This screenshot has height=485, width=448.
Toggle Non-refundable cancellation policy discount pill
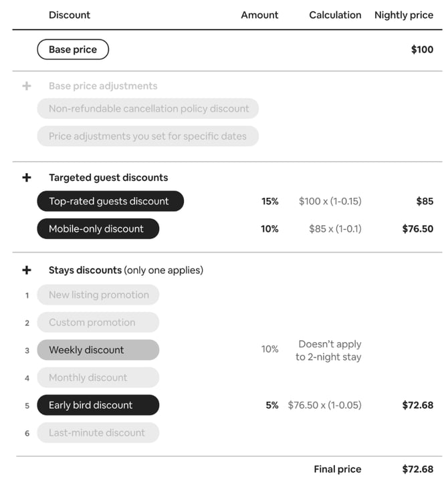[148, 109]
